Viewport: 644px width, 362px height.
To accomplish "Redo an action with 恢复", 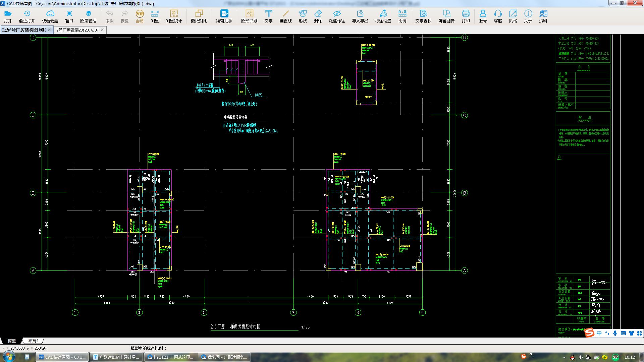I will pos(125,16).
